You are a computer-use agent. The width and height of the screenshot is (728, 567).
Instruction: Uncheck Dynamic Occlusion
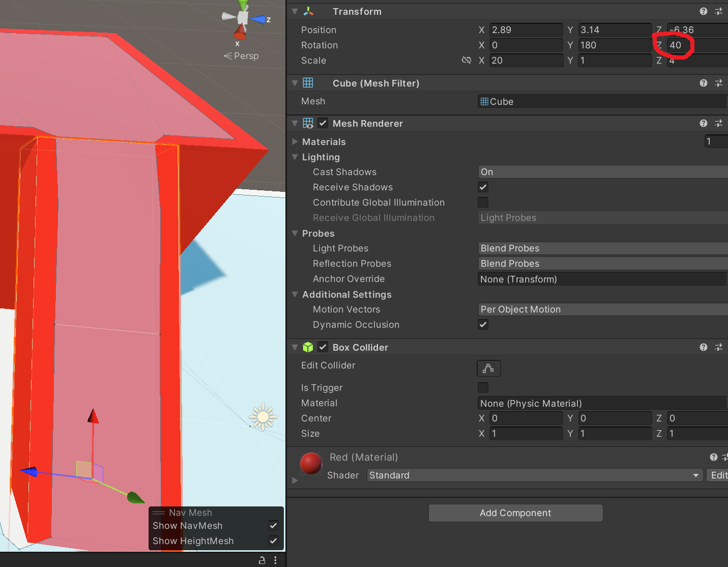pyautogui.click(x=483, y=325)
